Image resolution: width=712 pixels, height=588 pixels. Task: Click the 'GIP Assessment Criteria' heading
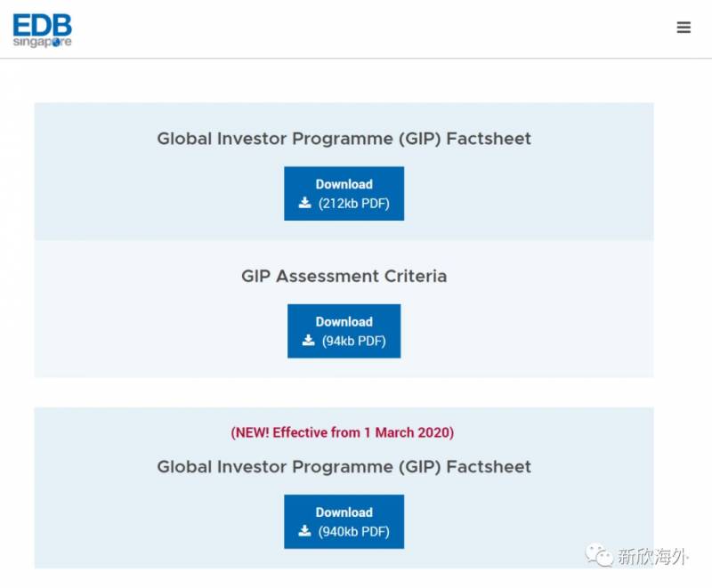(344, 276)
